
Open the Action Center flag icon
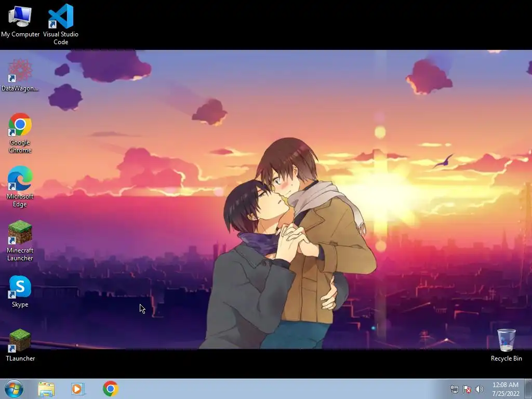tap(467, 389)
